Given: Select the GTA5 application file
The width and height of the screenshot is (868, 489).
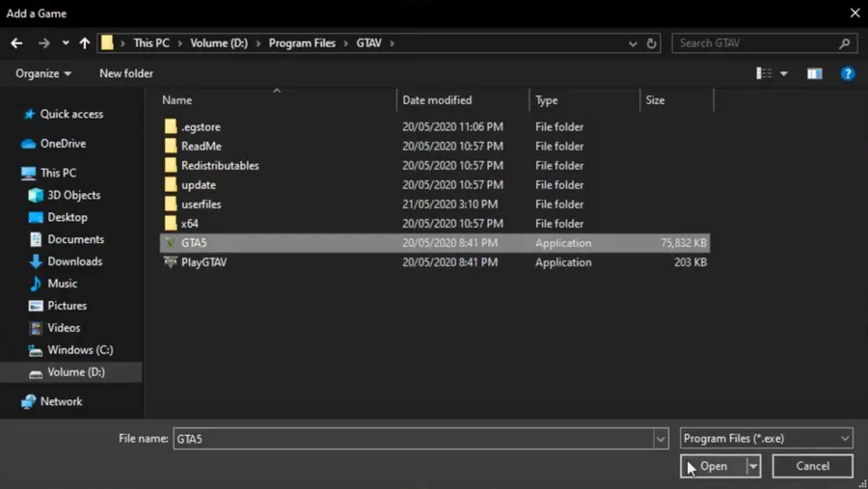Looking at the screenshot, I should [435, 243].
